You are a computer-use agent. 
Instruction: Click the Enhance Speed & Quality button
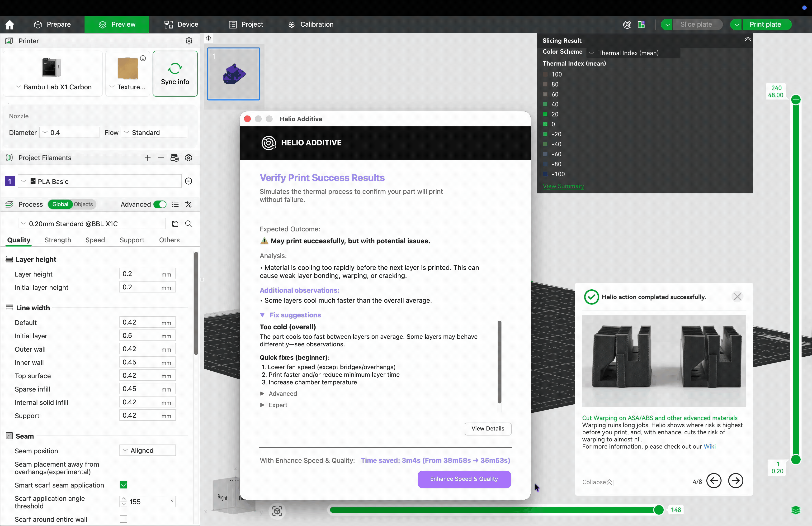[464, 479]
